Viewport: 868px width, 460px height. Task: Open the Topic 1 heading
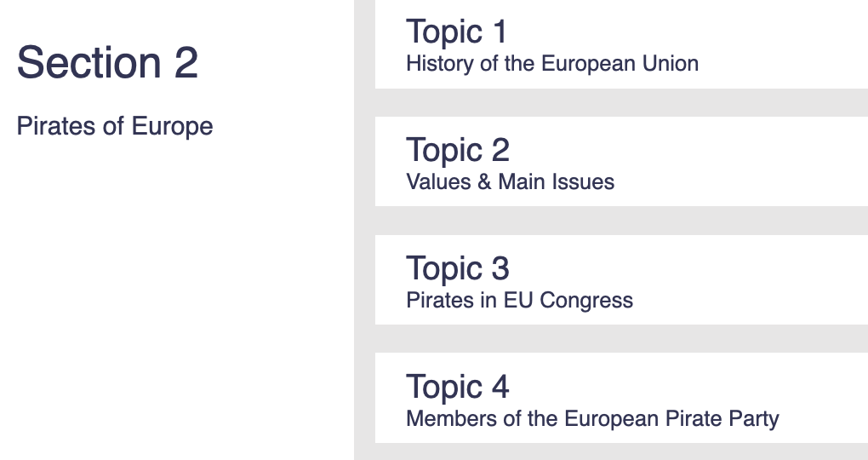[x=457, y=32]
